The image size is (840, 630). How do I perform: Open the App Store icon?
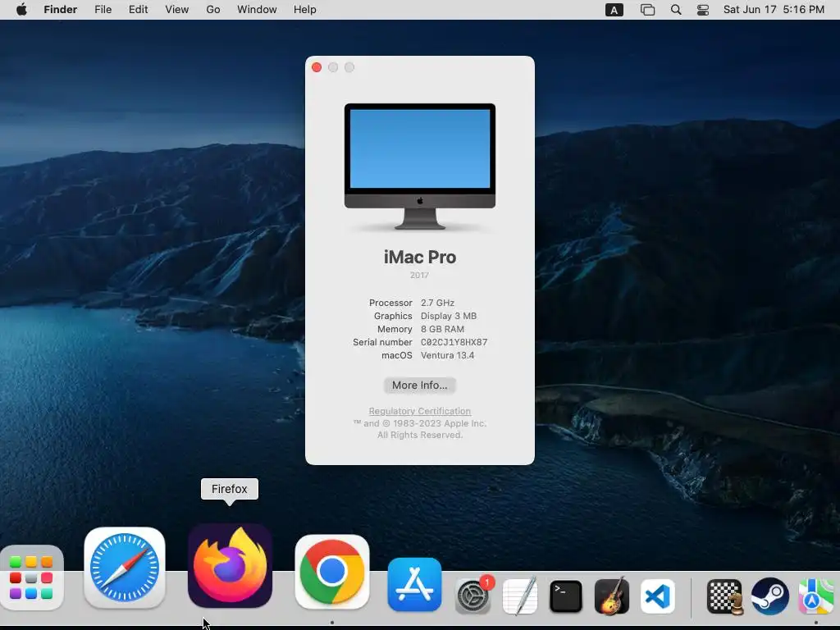(414, 584)
